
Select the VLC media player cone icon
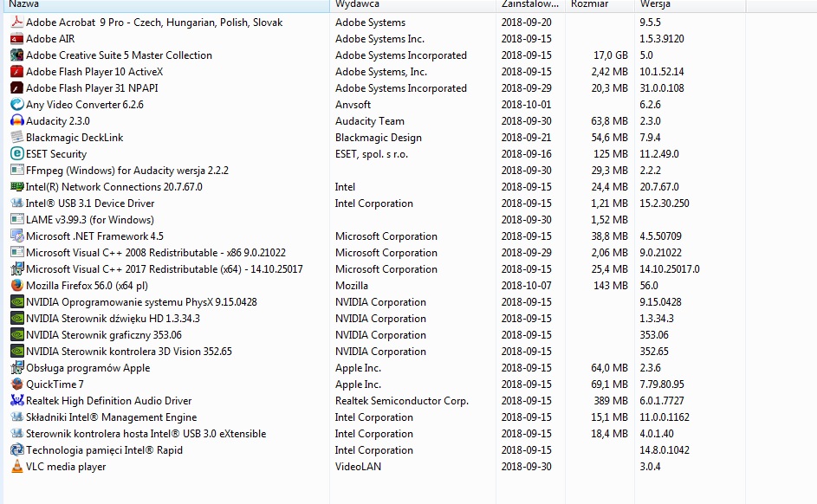17,467
